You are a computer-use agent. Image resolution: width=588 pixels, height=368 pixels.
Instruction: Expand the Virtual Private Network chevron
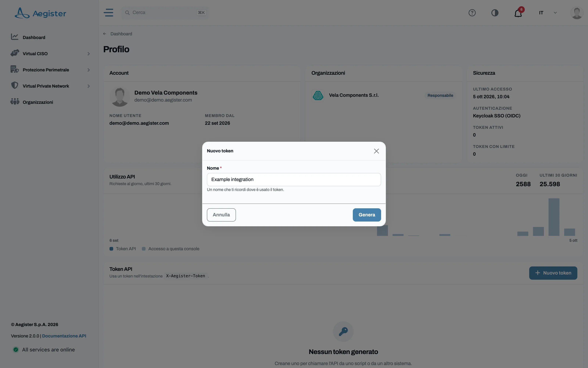click(x=89, y=86)
